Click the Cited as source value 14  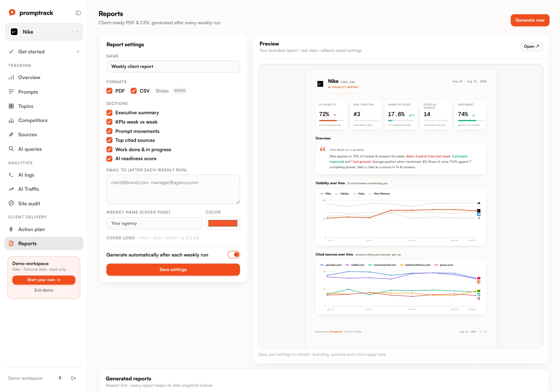point(427,114)
